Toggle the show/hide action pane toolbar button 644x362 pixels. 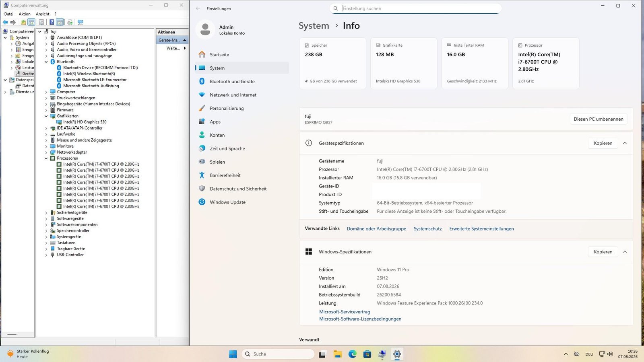60,22
